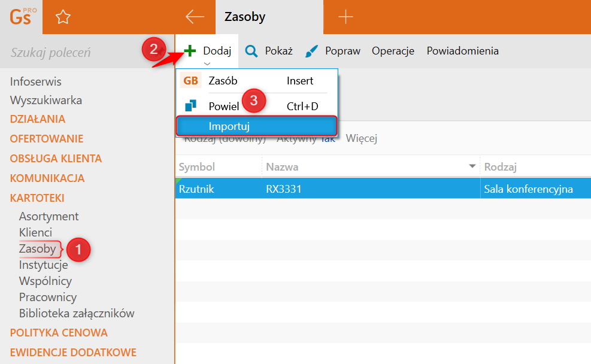Click the Powiel duplicate icon
The width and height of the screenshot is (591, 364).
[x=191, y=106]
